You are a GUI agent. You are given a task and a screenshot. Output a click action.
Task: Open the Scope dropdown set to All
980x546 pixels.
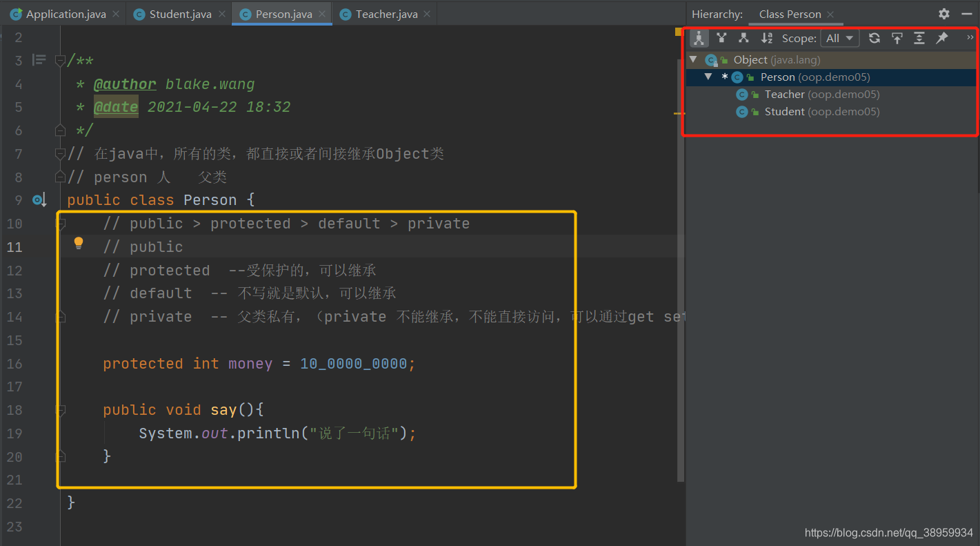[840, 38]
